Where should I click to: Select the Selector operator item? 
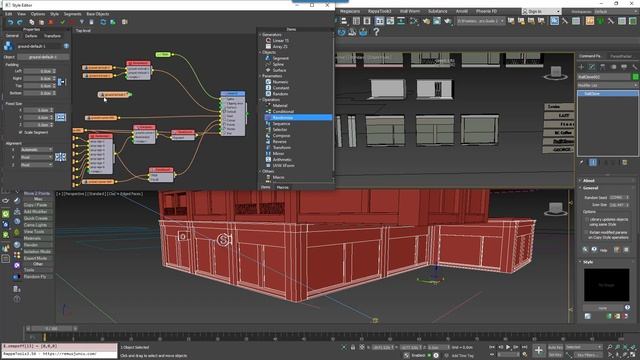[280, 129]
